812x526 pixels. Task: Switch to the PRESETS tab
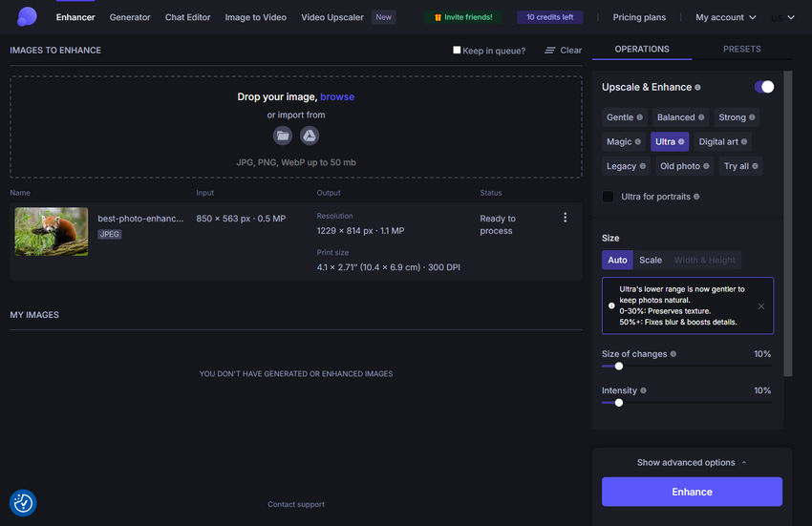coord(741,49)
